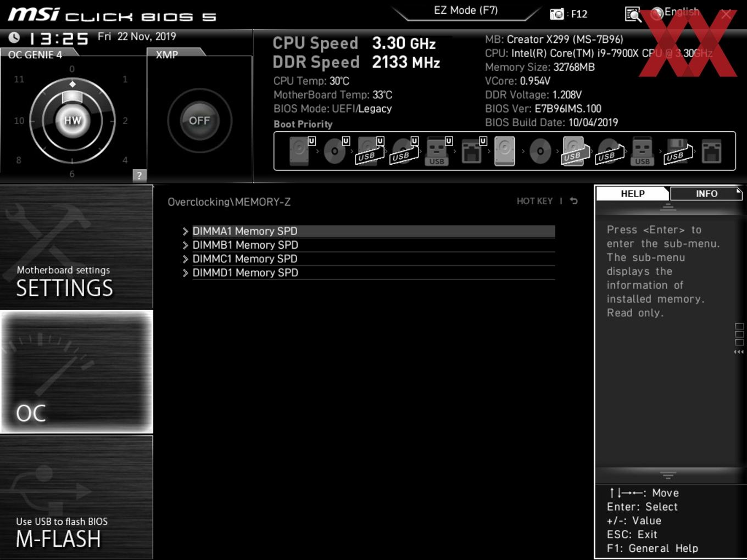Click the DDR Voltage 1.208V reading
This screenshot has width=747, height=560.
(533, 94)
